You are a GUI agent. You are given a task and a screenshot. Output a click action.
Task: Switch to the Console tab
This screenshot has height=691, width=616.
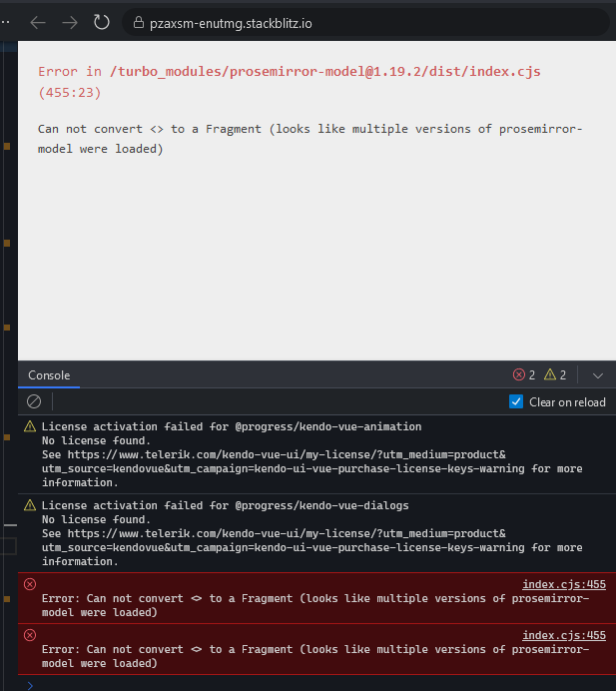[49, 375]
